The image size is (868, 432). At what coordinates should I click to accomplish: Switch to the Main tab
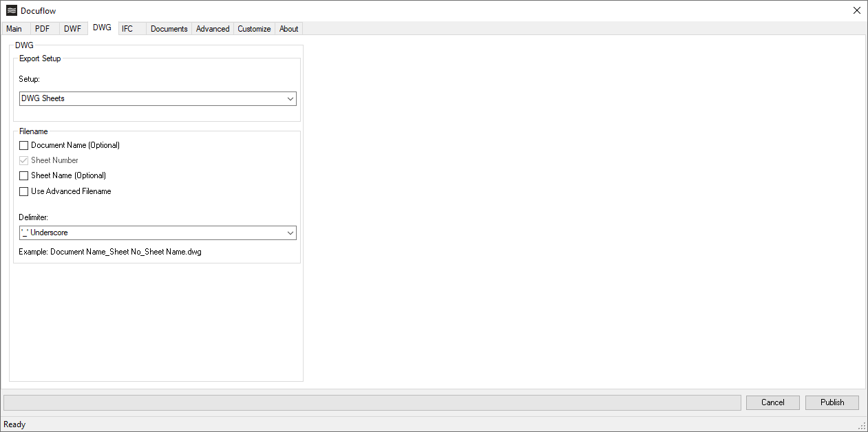pos(14,28)
